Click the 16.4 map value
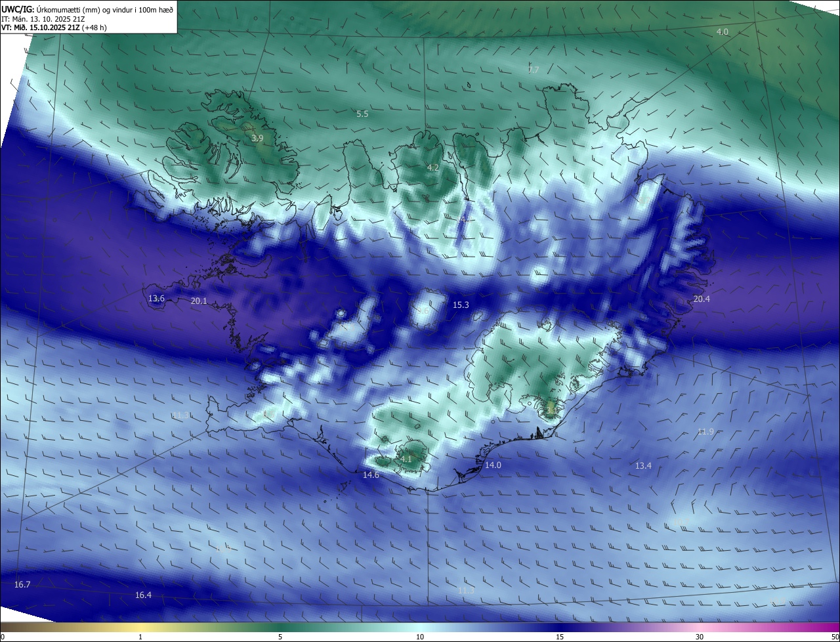 point(143,595)
